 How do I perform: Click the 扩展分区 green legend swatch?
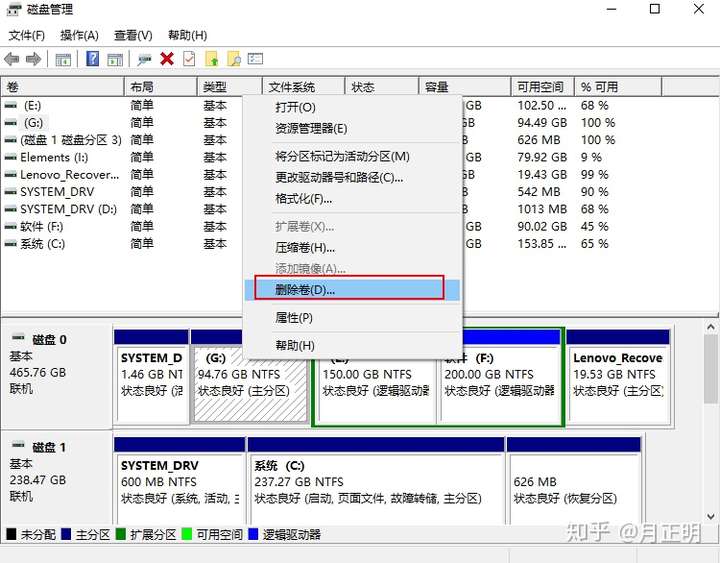(121, 534)
